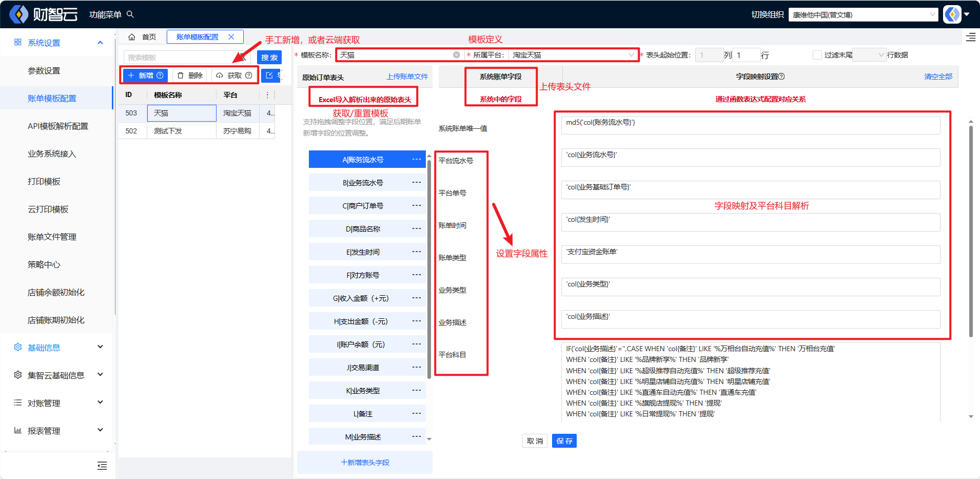Click the 搜索模板 search input
Screen dimensions: 980x479
(x=180, y=58)
